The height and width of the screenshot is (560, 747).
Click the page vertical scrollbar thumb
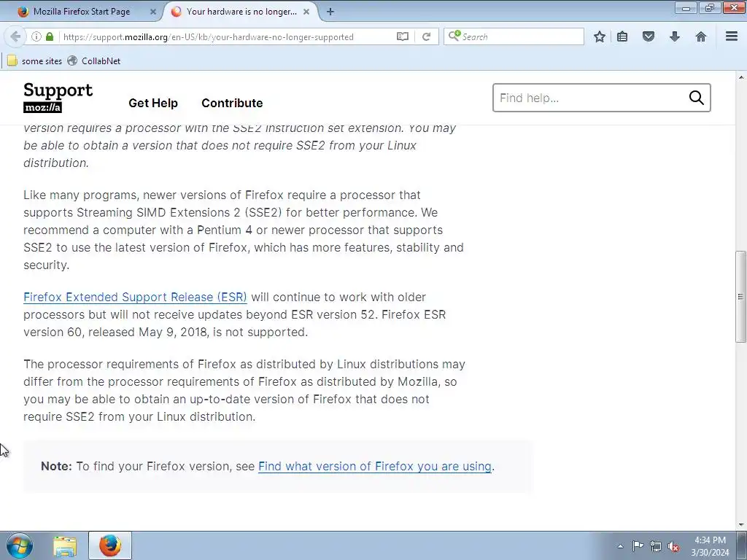(x=740, y=296)
